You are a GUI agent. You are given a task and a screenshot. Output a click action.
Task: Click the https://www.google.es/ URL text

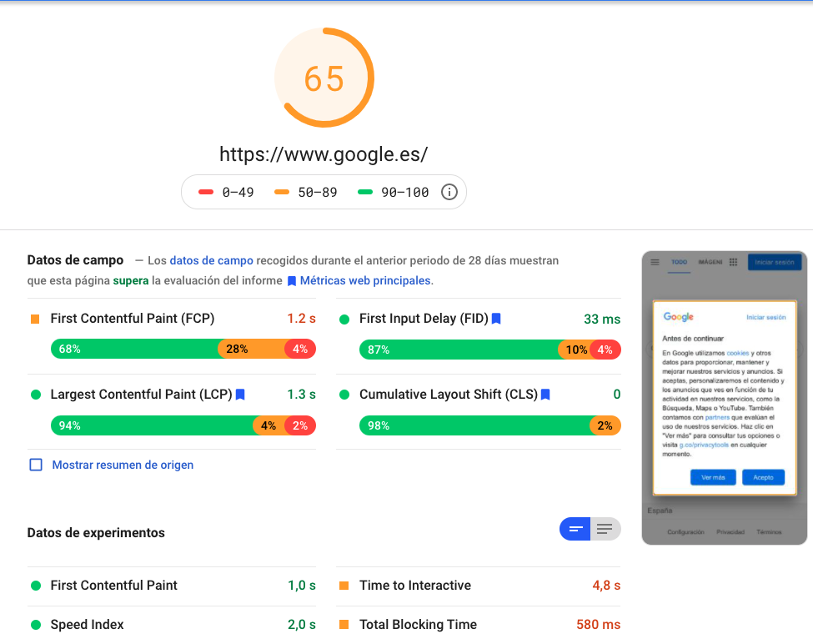[324, 154]
